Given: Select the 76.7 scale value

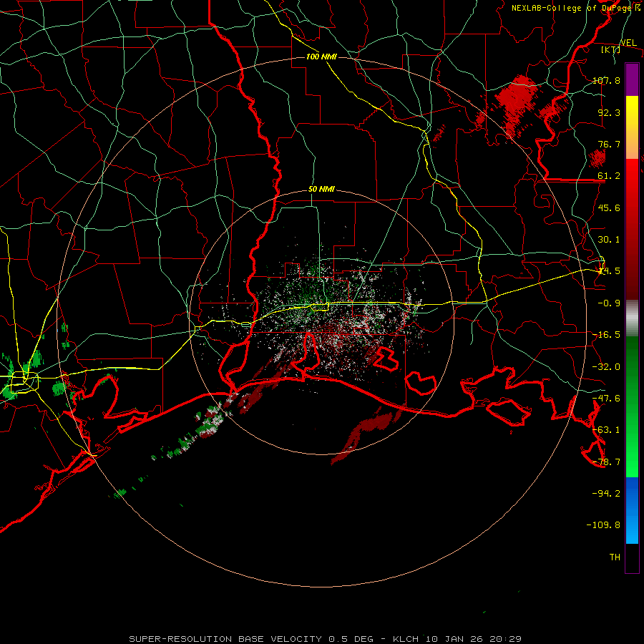Looking at the screenshot, I should 609,144.
